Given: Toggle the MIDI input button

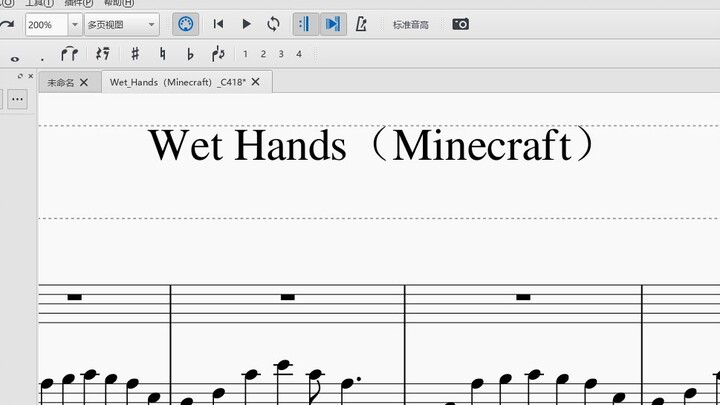Looking at the screenshot, I should (186, 24).
